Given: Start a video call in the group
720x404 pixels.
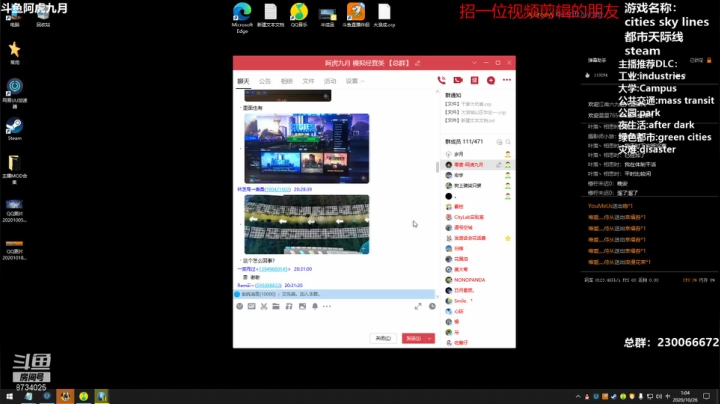Looking at the screenshot, I should pos(458,80).
